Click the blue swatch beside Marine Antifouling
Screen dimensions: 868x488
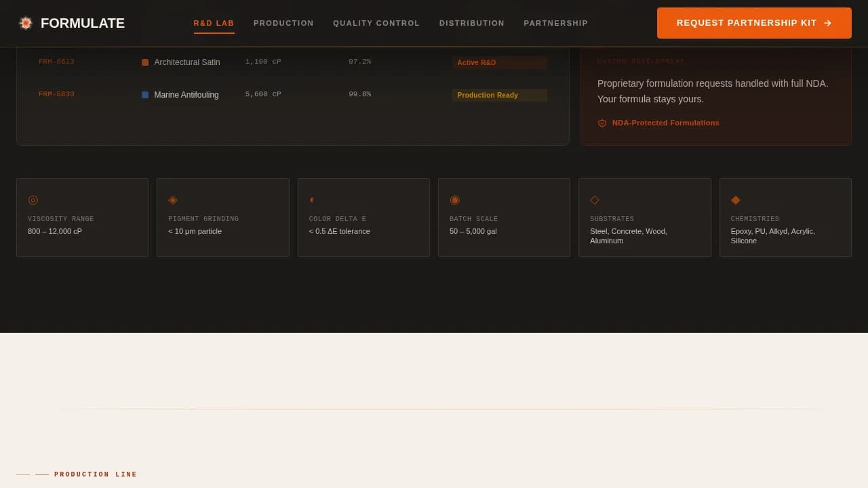(144, 94)
